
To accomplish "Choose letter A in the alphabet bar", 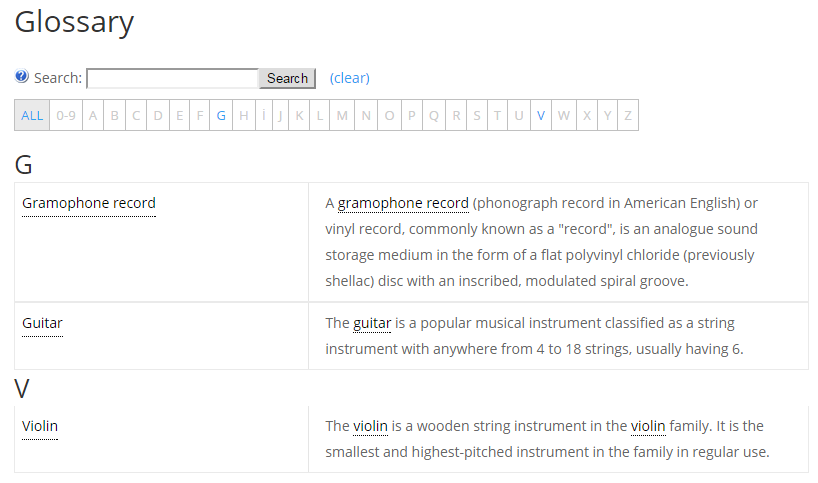I will pyautogui.click(x=93, y=115).
